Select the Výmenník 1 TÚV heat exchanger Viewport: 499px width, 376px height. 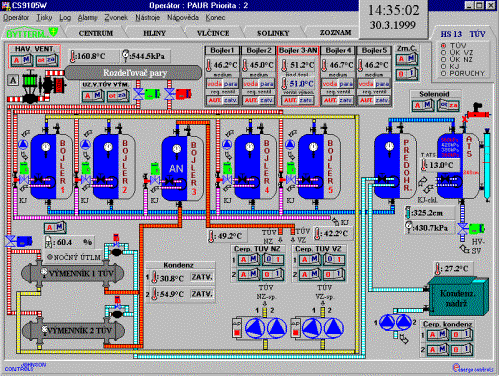[73, 274]
